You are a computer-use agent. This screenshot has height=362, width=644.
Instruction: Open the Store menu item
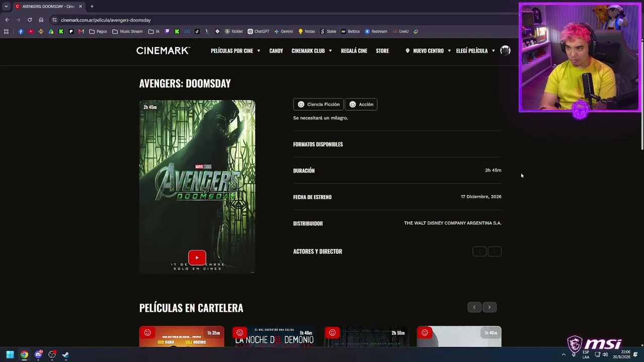(382, 51)
